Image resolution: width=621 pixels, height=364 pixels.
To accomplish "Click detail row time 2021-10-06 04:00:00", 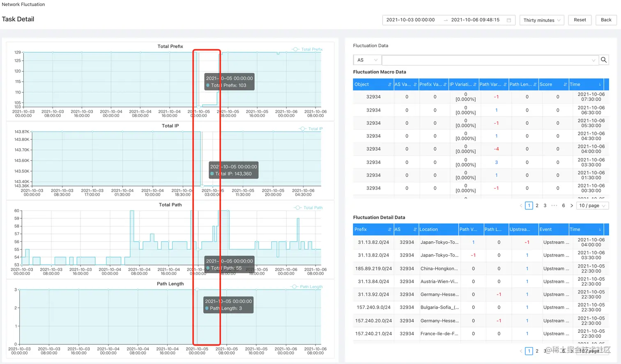I will [x=591, y=242].
